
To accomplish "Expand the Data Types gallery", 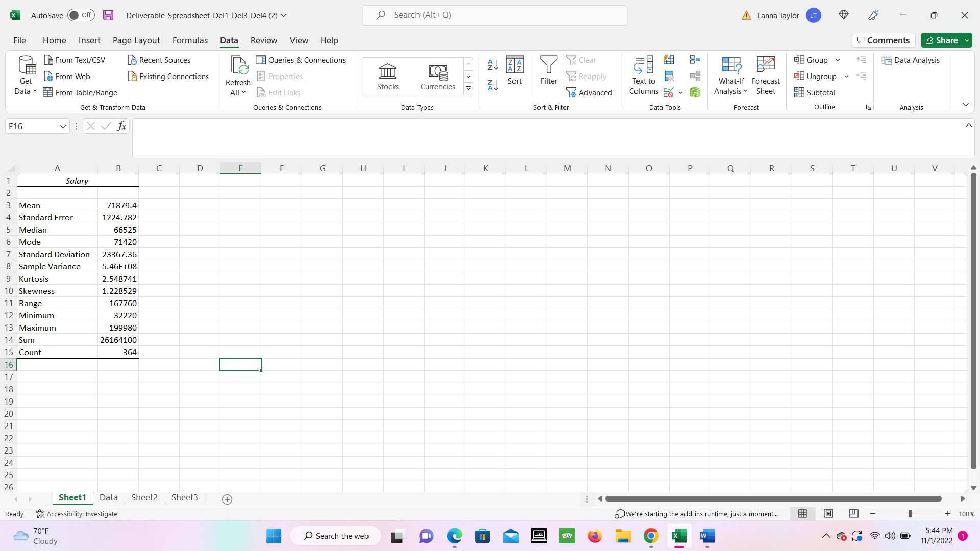I will (468, 89).
